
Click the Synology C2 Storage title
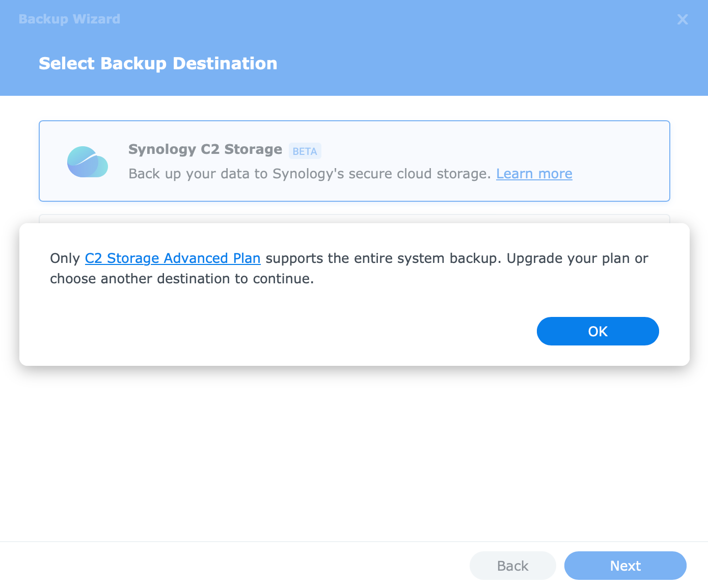[205, 149]
